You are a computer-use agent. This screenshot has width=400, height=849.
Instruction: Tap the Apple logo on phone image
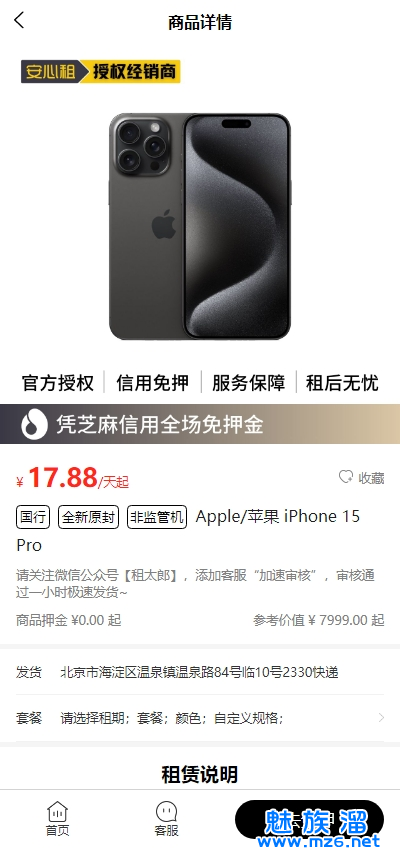[163, 224]
